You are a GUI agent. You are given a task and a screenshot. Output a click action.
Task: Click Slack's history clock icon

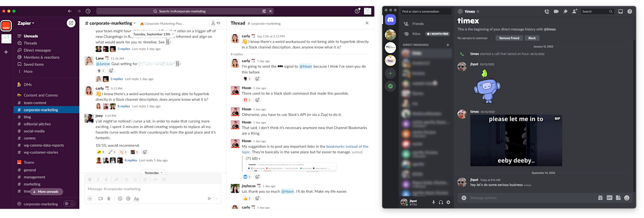tap(88, 11)
